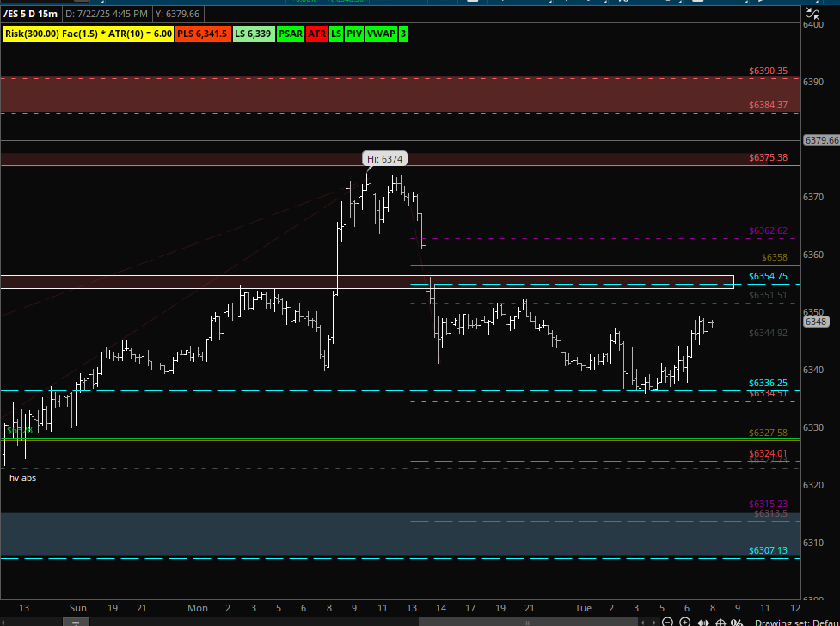Click the scrollbar left arrow
840x626 pixels.
[x=643, y=623]
